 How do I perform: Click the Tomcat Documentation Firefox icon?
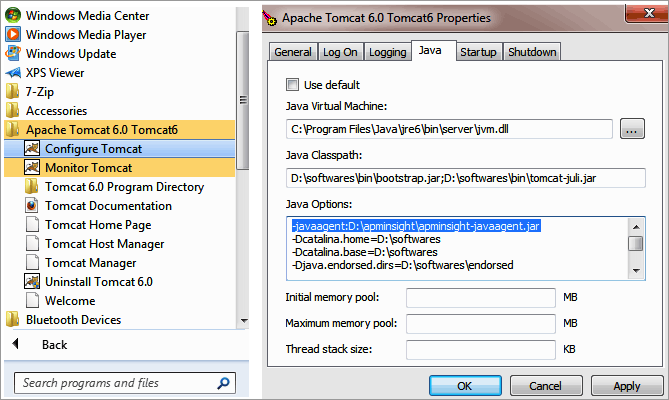click(x=32, y=206)
